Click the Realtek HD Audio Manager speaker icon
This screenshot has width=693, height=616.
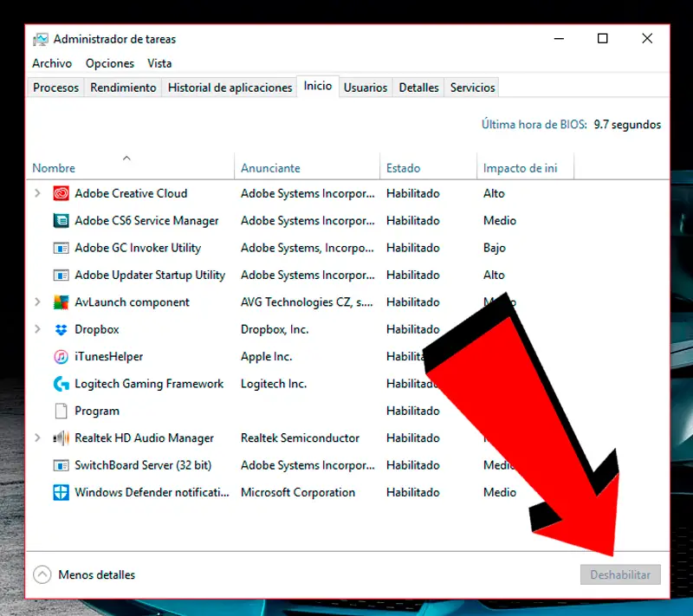point(61,438)
